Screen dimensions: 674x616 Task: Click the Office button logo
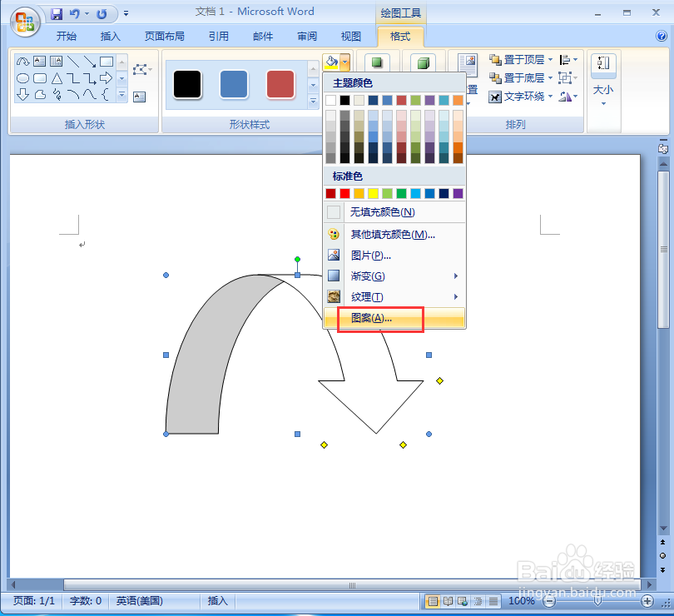(25, 22)
